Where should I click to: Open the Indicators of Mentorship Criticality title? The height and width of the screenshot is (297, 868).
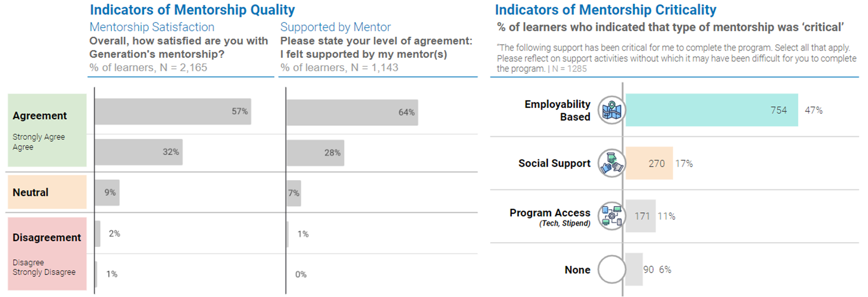click(605, 10)
